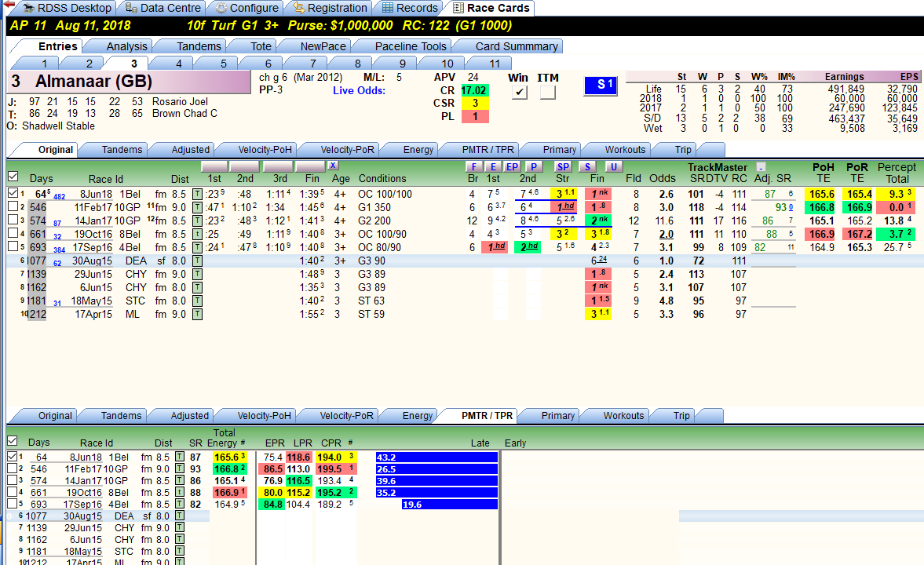Click the F pace filter button
Image resolution: width=924 pixels, height=565 pixels.
[473, 166]
